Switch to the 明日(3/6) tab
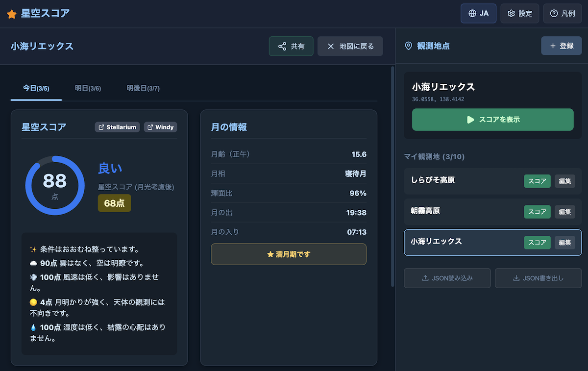Image resolution: width=588 pixels, height=371 pixels. coord(87,88)
